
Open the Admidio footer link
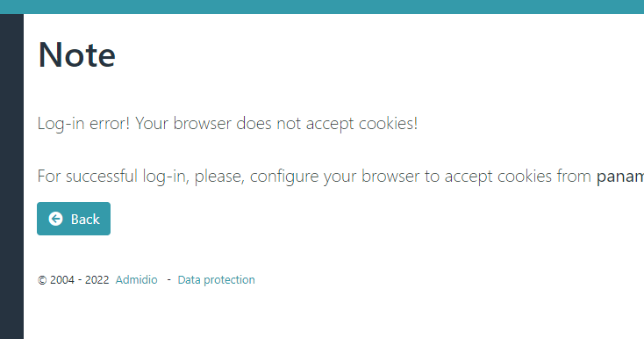136,280
